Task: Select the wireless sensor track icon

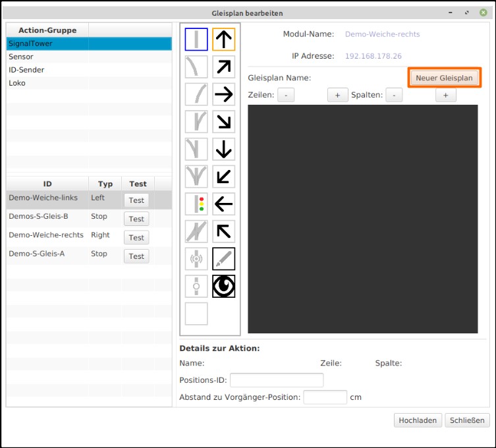Action: point(196,259)
